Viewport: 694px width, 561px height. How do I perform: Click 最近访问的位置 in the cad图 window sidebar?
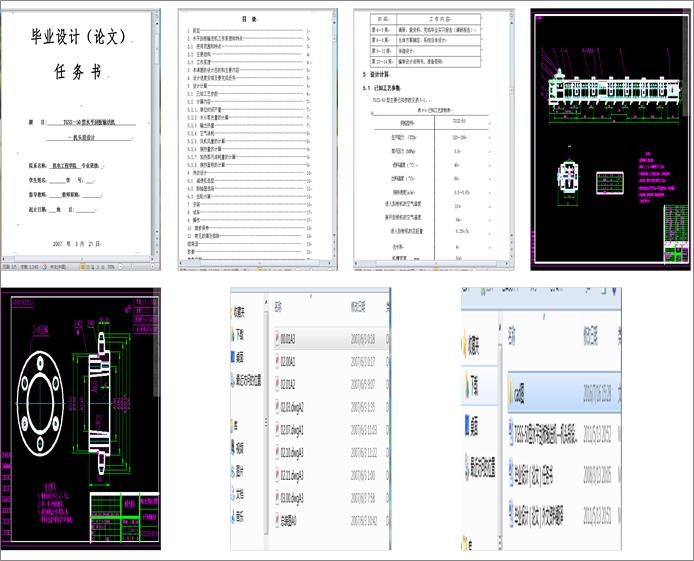pyautogui.click(x=482, y=466)
